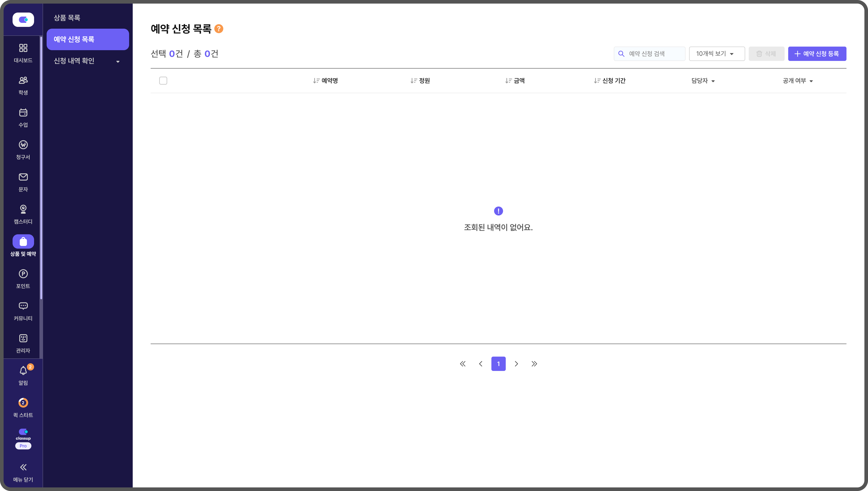
Task: Go to next page arrow
Action: 516,364
